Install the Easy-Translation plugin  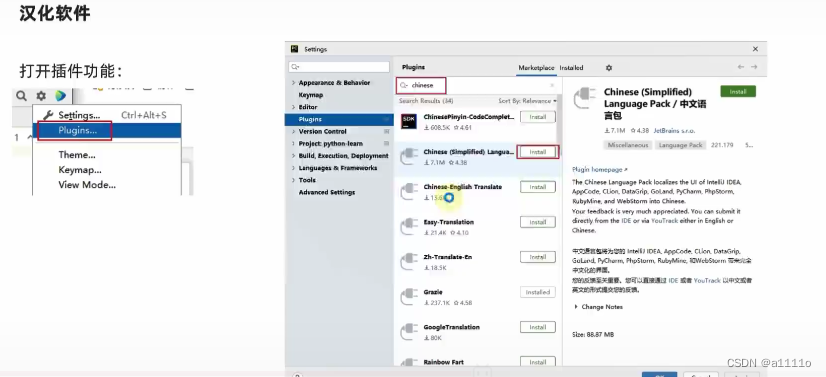click(538, 222)
